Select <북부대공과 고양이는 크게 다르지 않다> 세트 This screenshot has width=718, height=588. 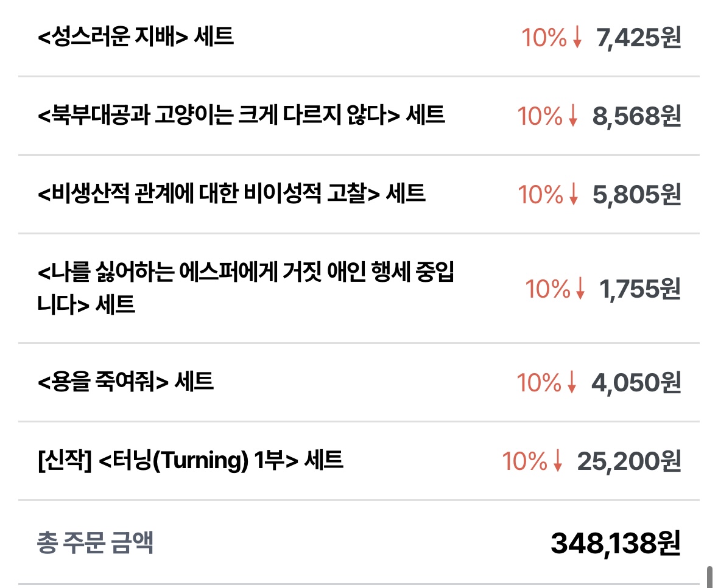pyautogui.click(x=241, y=115)
